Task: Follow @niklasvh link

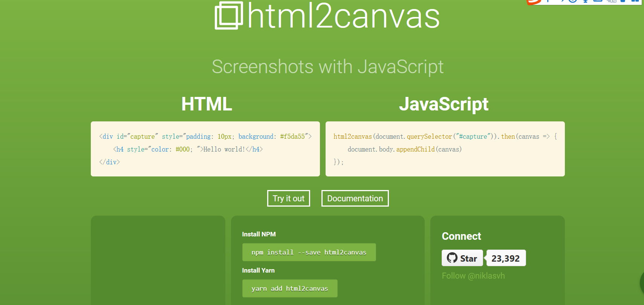Action: [473, 276]
